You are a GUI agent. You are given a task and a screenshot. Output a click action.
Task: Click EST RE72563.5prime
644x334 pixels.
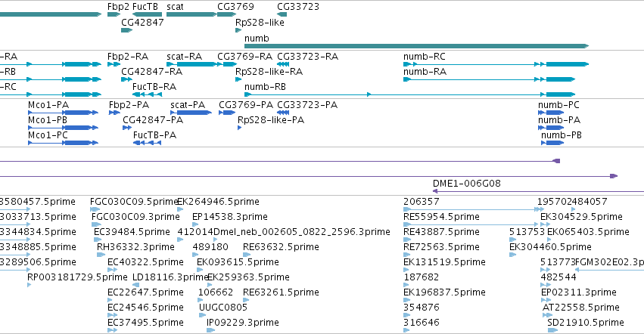pos(406,255)
